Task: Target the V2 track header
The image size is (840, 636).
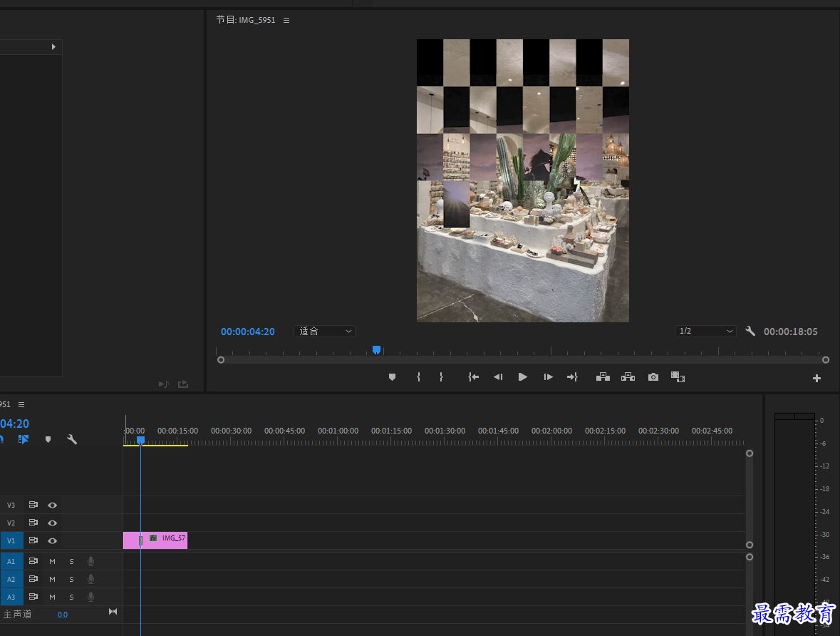Action: [11, 523]
